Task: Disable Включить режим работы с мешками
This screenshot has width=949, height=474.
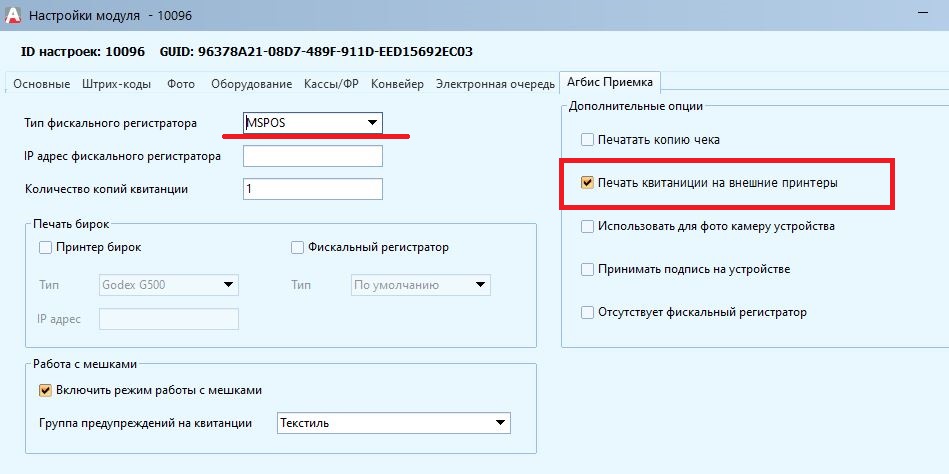Action: click(45, 390)
